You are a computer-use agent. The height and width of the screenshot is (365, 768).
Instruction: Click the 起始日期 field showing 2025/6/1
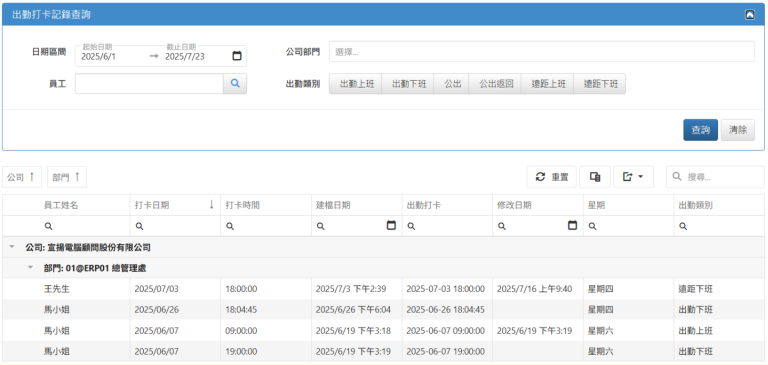[x=113, y=56]
